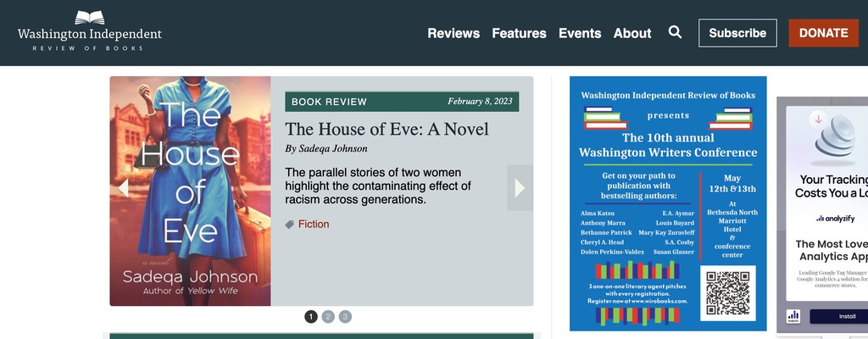Viewport: 868px width, 339px height.
Task: Go to previous slide with left arrow
Action: pyautogui.click(x=123, y=188)
